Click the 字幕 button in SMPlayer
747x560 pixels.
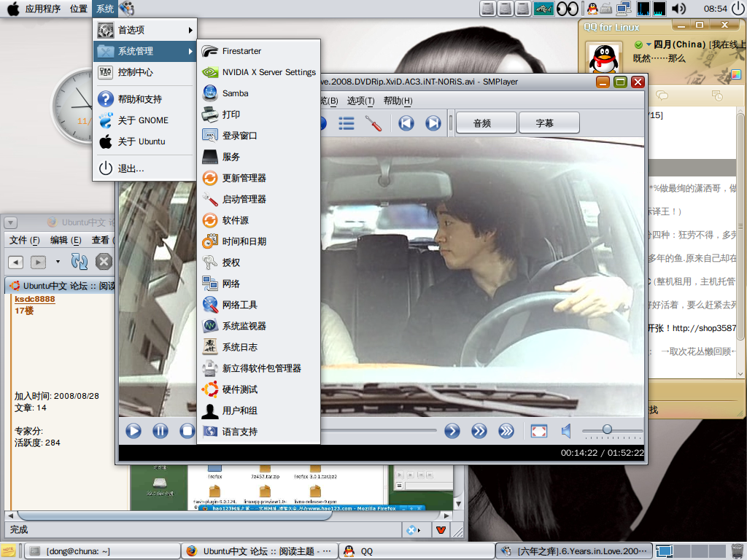(x=549, y=123)
